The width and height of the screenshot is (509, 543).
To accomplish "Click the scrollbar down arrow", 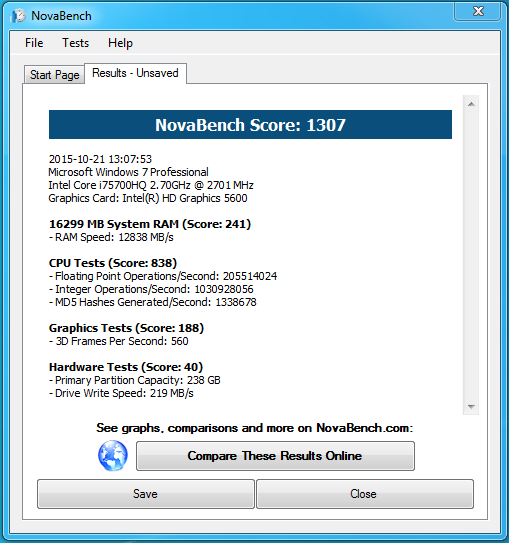I will 471,407.
